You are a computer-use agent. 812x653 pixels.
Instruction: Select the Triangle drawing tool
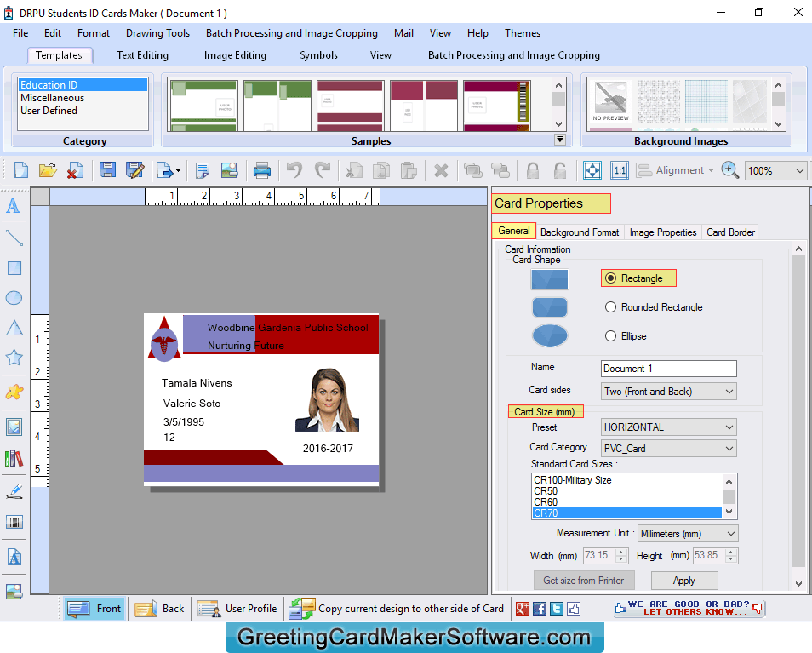(14, 328)
